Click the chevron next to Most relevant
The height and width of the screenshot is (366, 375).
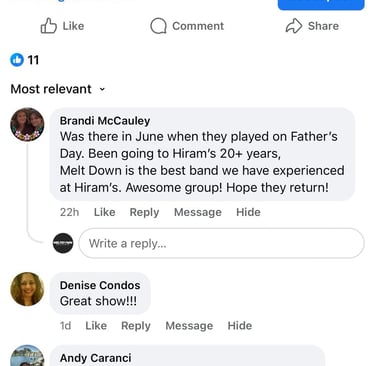click(x=102, y=89)
